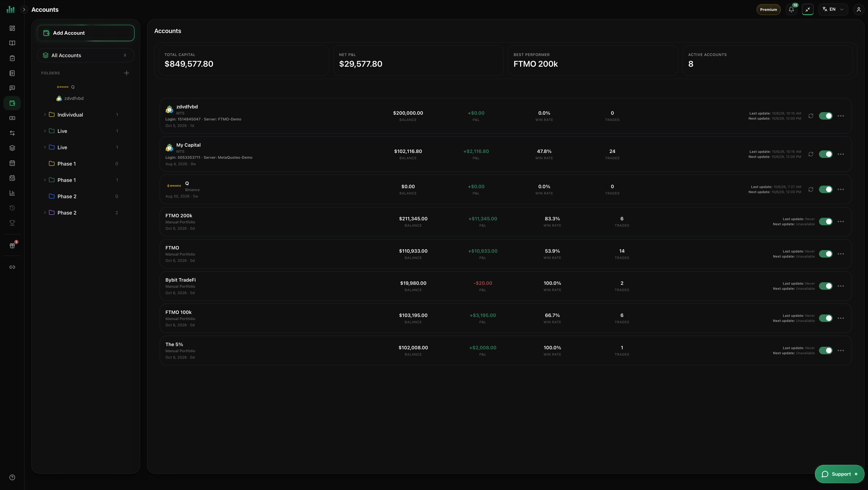This screenshot has height=490, width=868.
Task: Open the FTMO 200k account row
Action: point(505,222)
